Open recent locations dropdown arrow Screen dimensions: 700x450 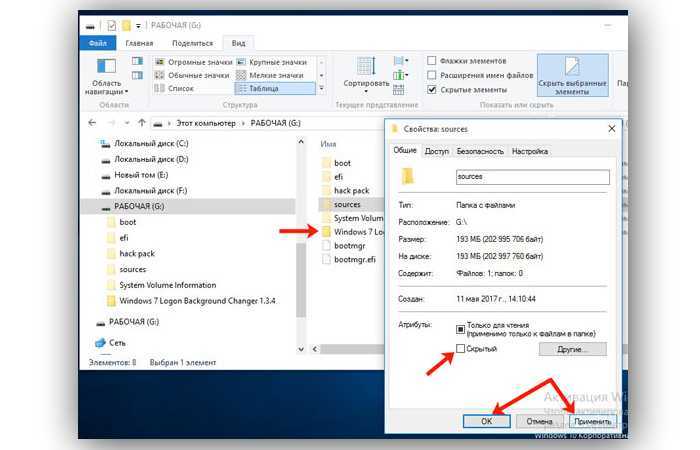coord(127,123)
